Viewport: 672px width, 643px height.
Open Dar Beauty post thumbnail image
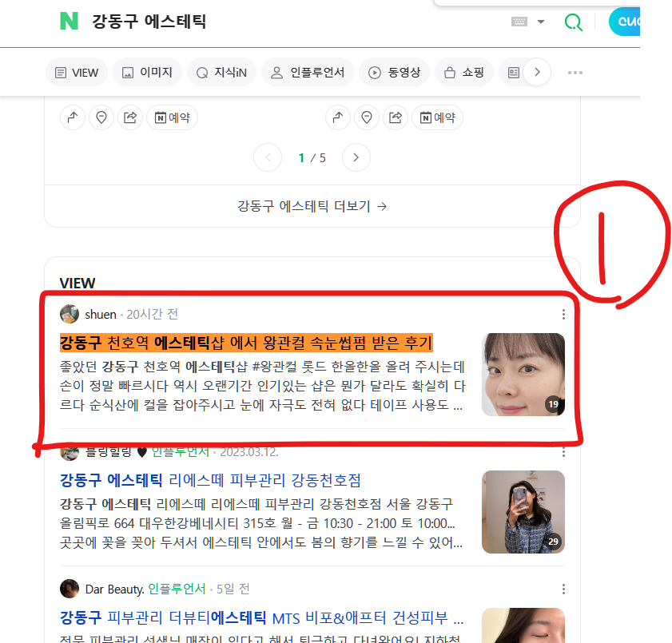523,625
